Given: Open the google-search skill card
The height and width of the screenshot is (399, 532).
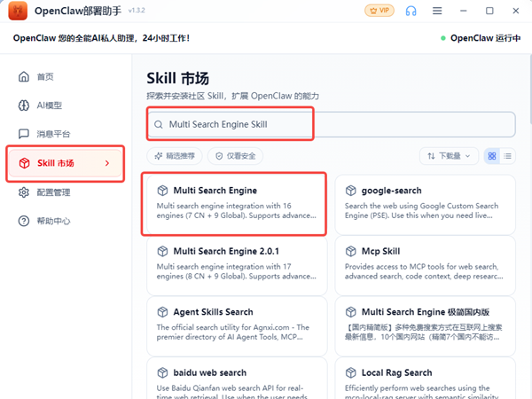Looking at the screenshot, I should (x=425, y=204).
